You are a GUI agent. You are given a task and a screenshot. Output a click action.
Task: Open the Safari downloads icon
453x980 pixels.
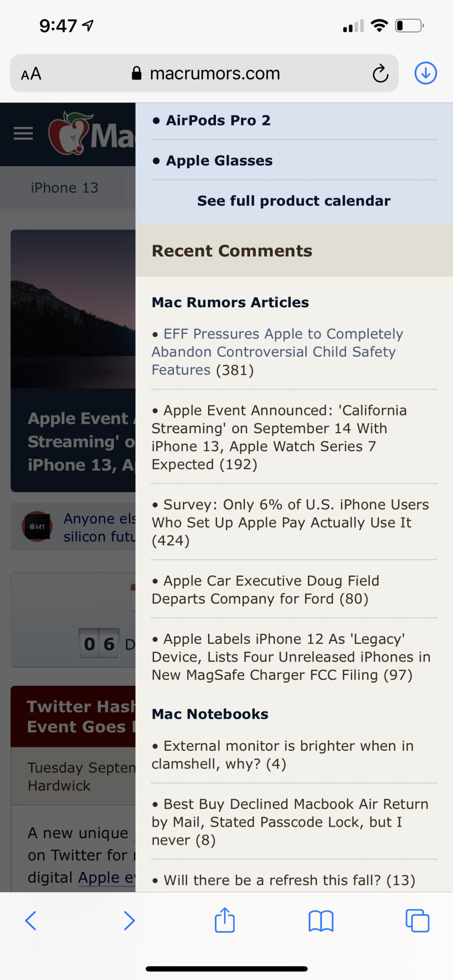coord(426,73)
